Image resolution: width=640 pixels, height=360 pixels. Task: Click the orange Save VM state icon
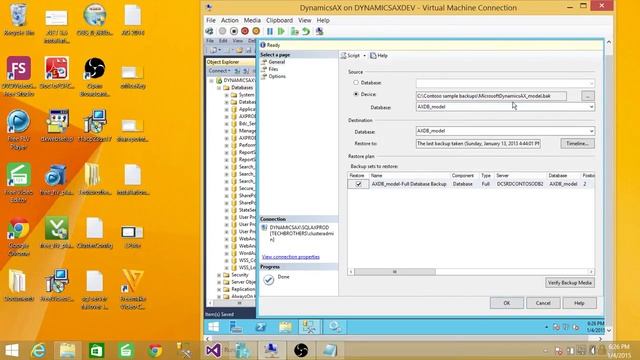point(256,31)
